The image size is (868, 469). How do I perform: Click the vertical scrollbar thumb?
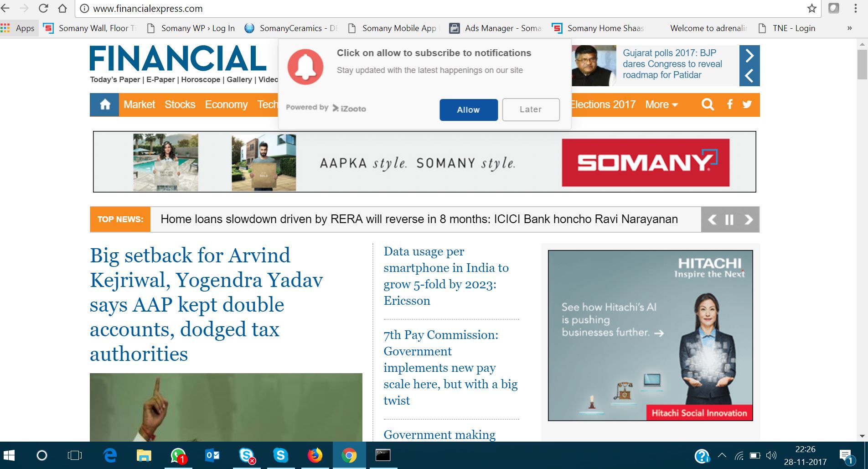tap(862, 64)
